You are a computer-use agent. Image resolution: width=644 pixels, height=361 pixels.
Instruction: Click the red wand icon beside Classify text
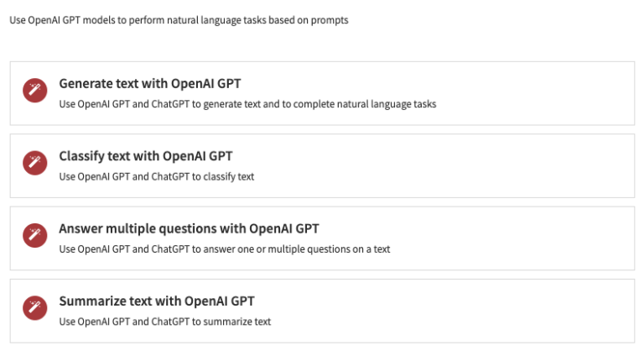coord(34,162)
